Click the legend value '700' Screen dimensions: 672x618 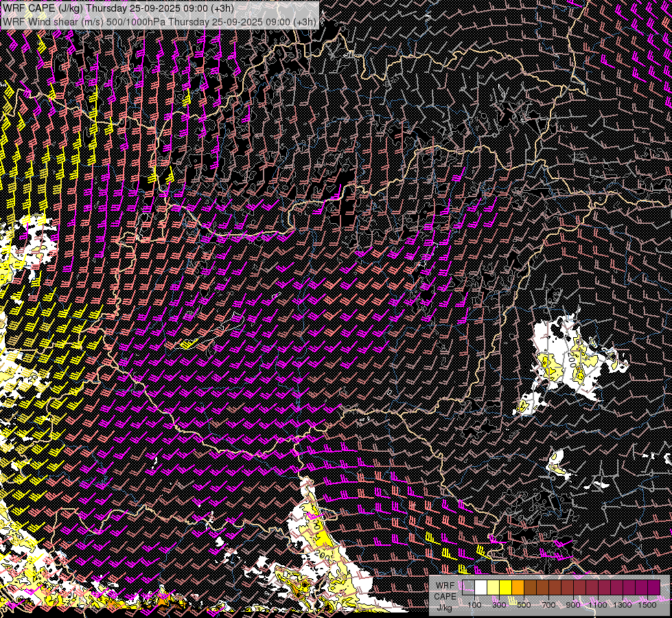[x=548, y=605]
